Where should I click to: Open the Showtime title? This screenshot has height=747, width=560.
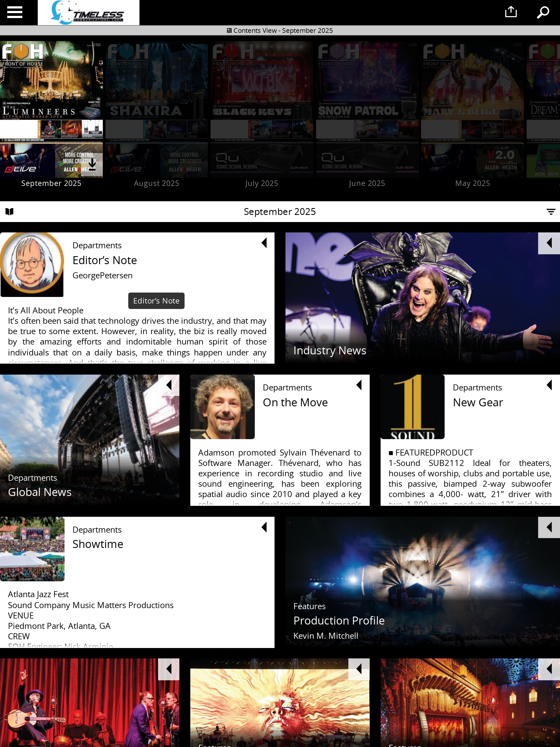[x=98, y=544]
